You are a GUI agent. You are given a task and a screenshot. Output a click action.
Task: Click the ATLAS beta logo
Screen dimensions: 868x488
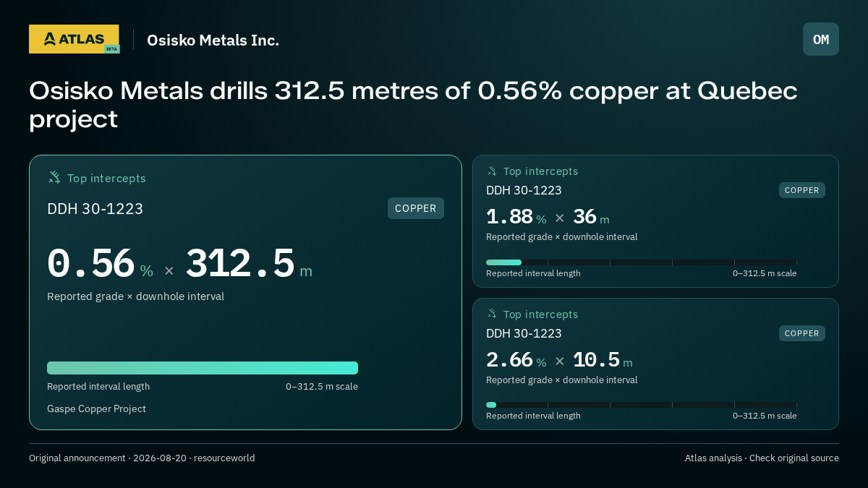pos(75,39)
